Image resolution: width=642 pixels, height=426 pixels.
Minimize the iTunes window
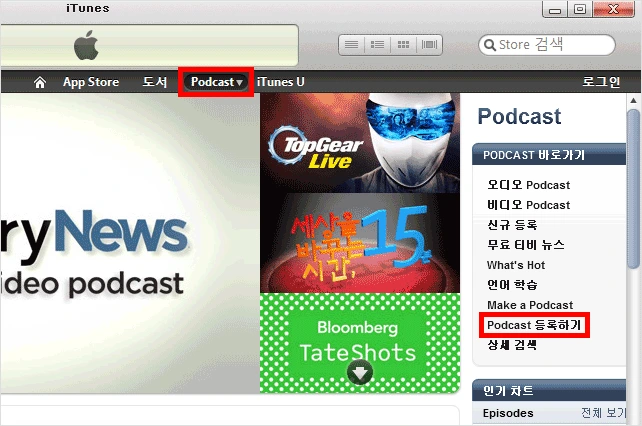coord(555,9)
